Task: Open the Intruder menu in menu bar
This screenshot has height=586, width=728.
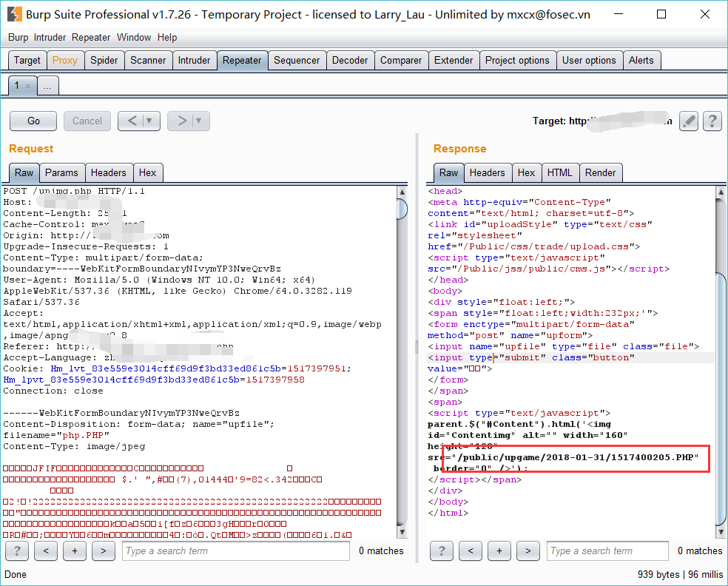Action: pos(50,37)
